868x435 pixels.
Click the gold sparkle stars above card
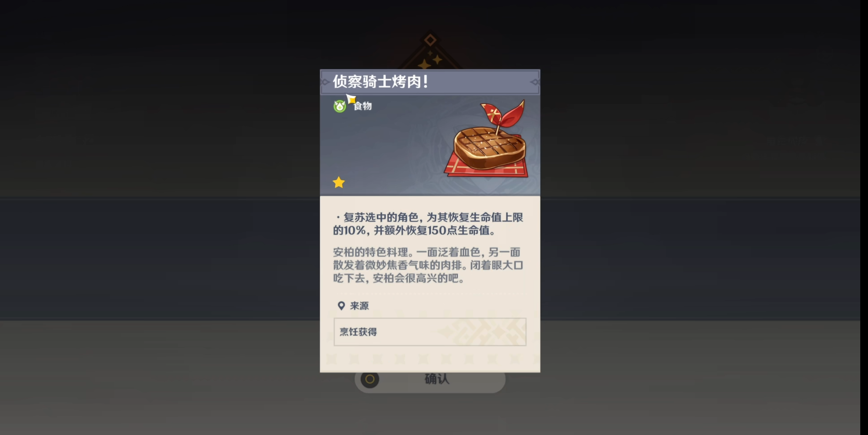(430, 60)
